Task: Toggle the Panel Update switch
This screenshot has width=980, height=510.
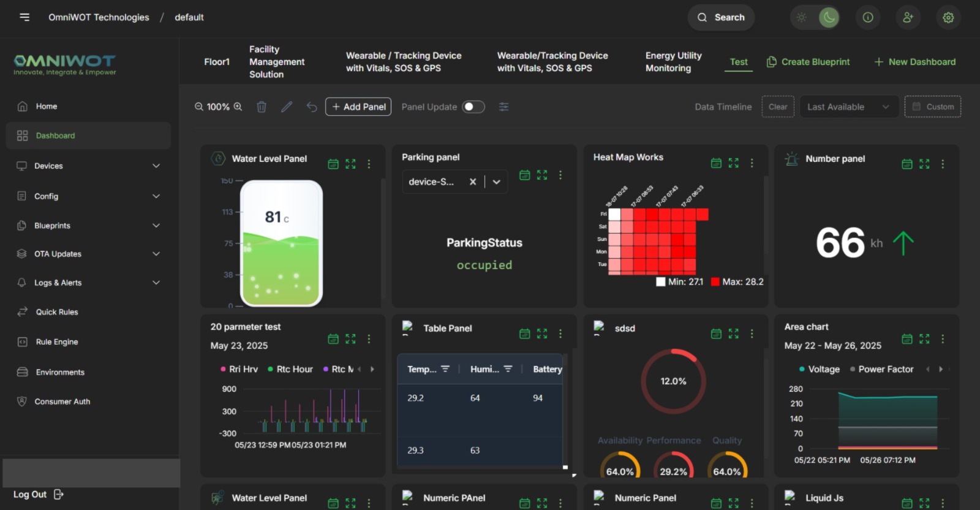Action: [473, 107]
